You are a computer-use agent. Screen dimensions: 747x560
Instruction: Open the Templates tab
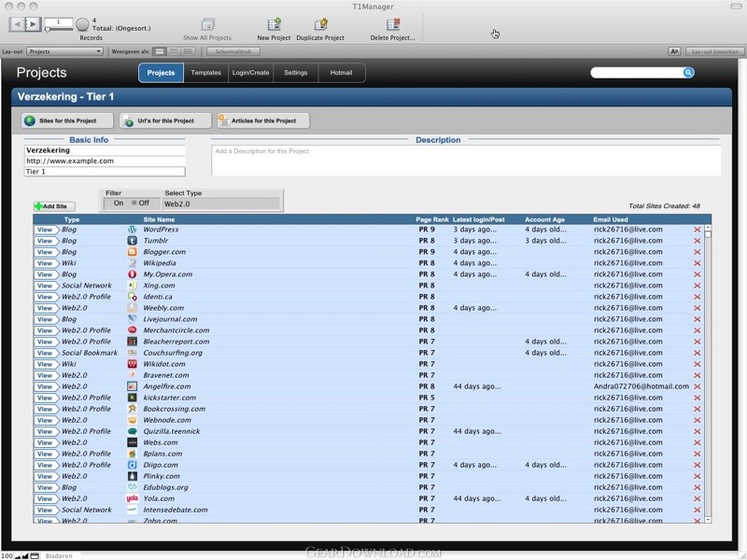click(x=205, y=73)
